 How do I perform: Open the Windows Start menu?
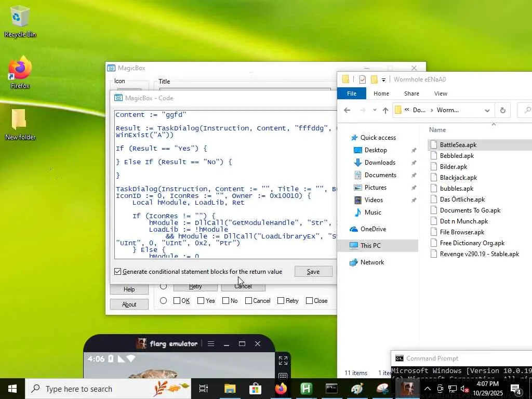point(12,389)
